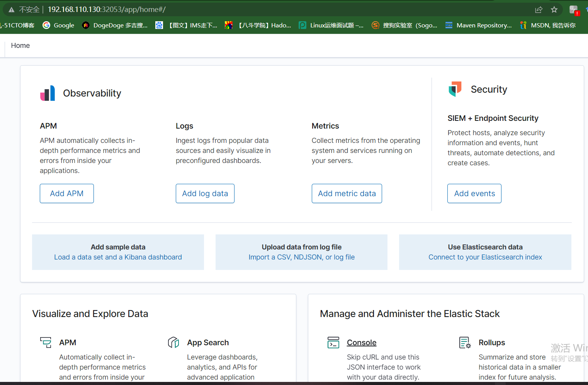Click the SIEM + Endpoint Security heading

493,118
